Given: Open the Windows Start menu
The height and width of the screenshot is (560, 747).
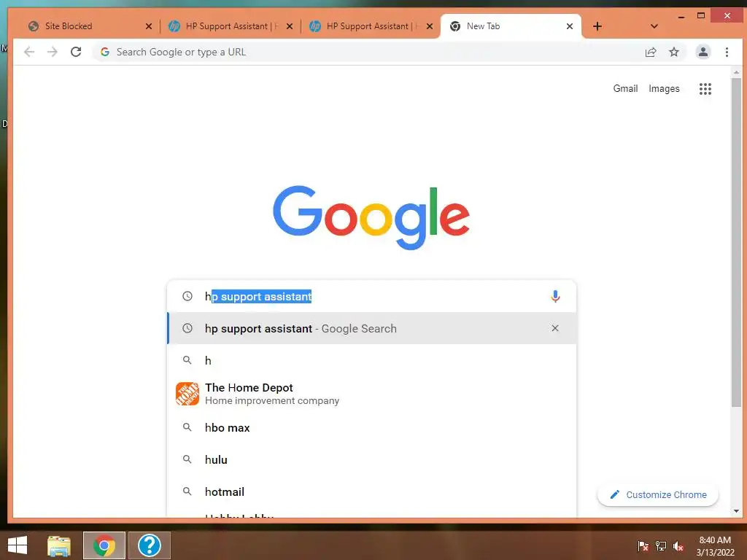Looking at the screenshot, I should point(18,545).
